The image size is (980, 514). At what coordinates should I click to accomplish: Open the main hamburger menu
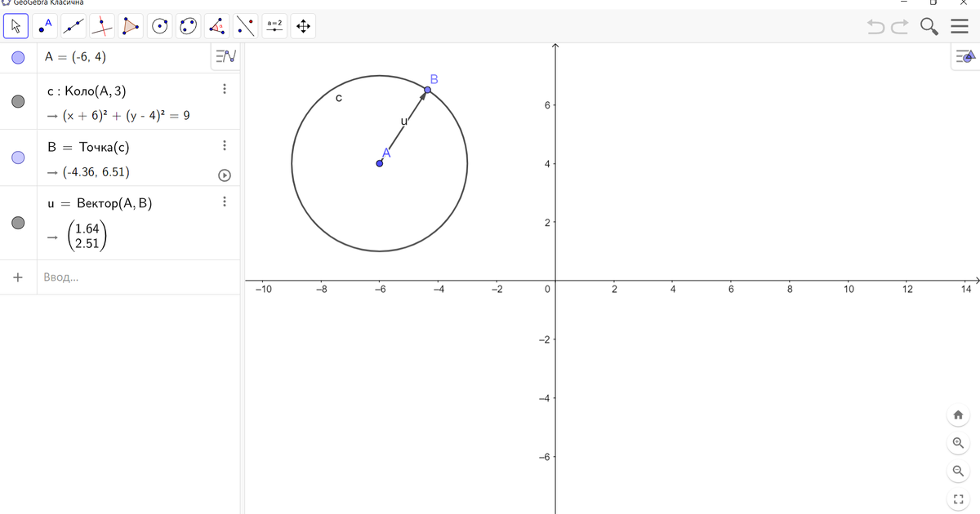(x=960, y=25)
